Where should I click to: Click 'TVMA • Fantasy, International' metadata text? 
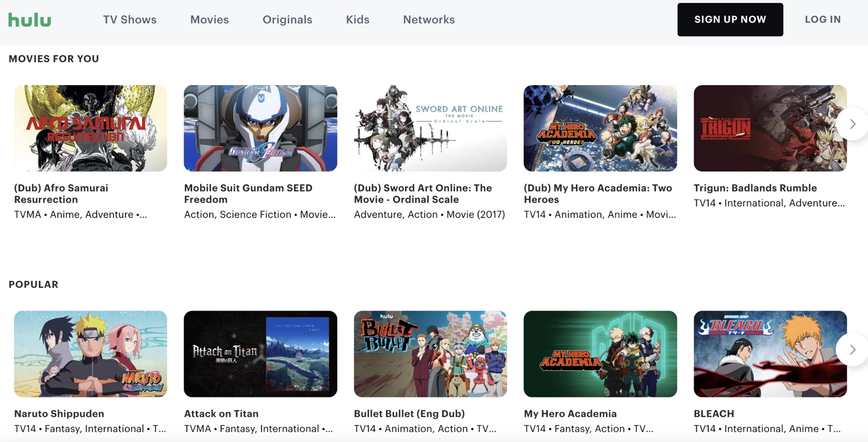[259, 428]
